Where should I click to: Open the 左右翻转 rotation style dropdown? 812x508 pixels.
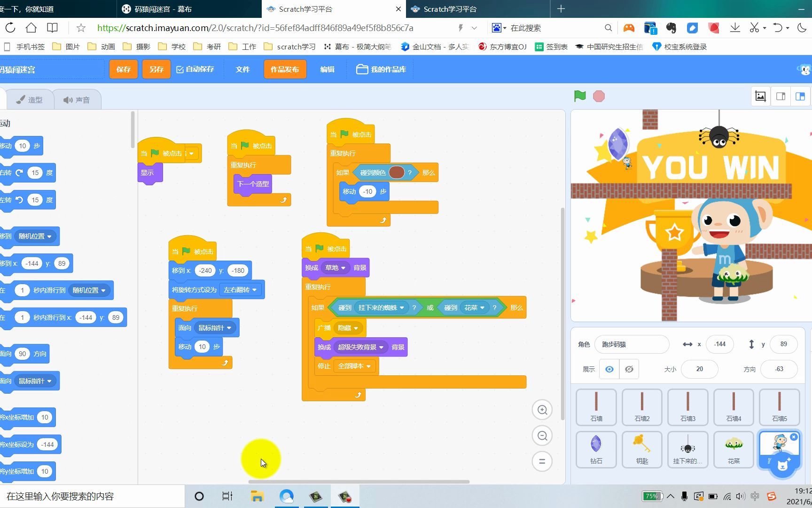click(x=241, y=290)
